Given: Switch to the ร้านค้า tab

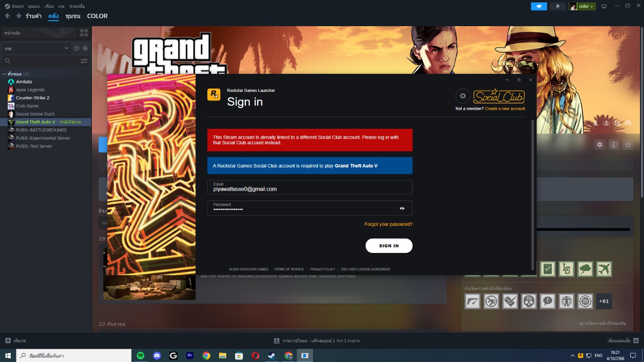Looking at the screenshot, I should [33, 16].
